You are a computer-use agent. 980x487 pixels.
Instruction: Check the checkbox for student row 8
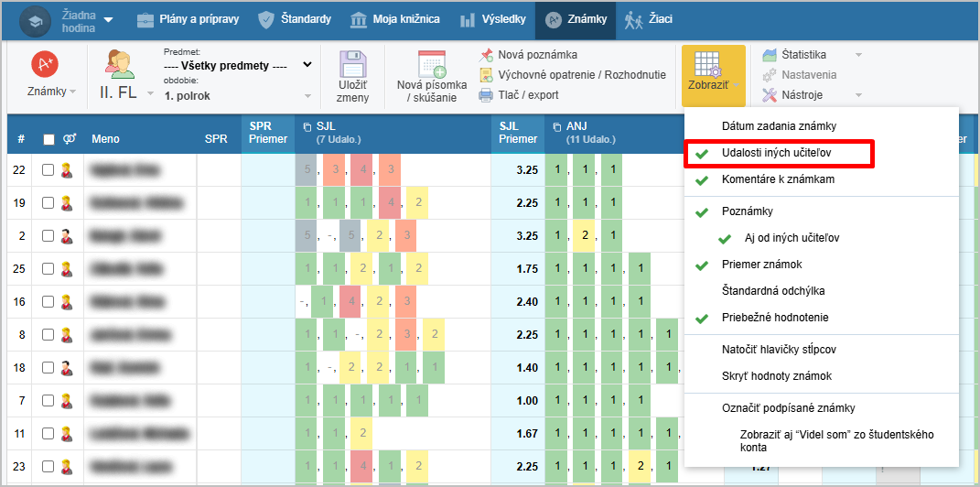pos(48,334)
